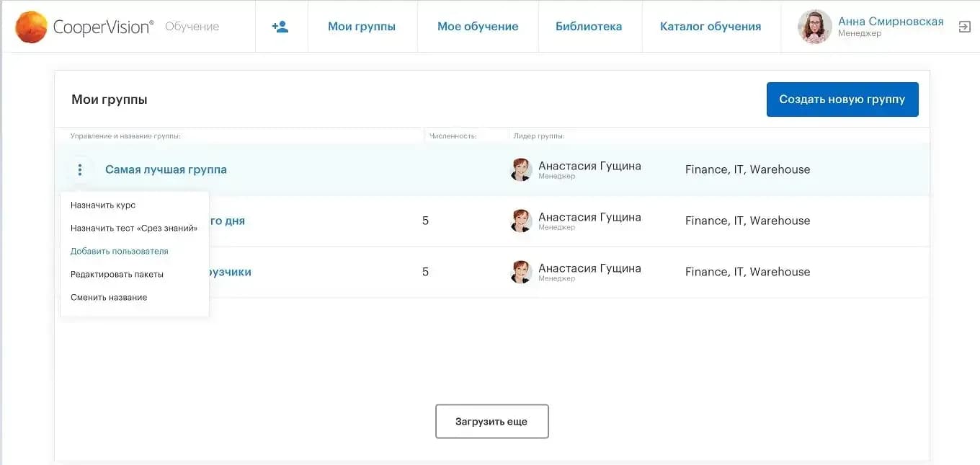Select Назначить курс in the context menu
Viewport: 980px width, 465px height.
pyautogui.click(x=103, y=205)
